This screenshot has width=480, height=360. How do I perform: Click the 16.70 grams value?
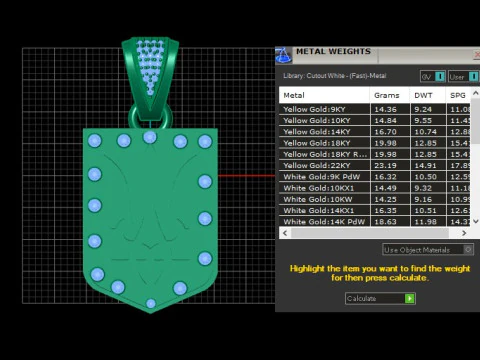pos(385,132)
